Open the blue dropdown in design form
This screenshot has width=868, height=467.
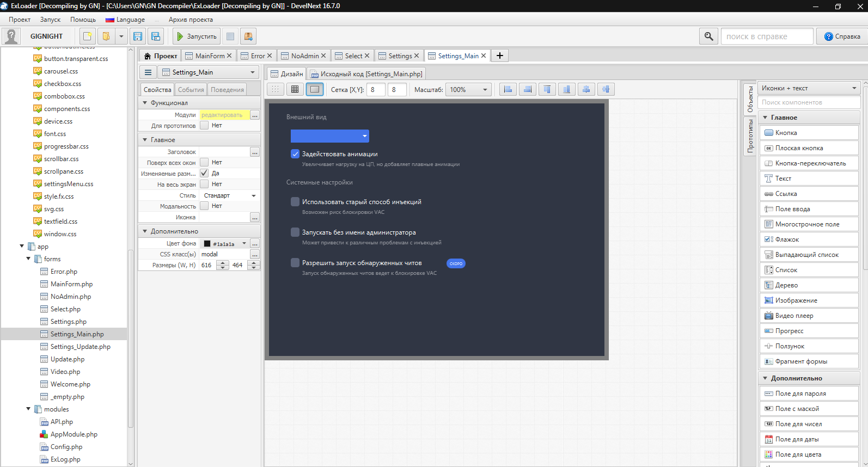(330, 136)
